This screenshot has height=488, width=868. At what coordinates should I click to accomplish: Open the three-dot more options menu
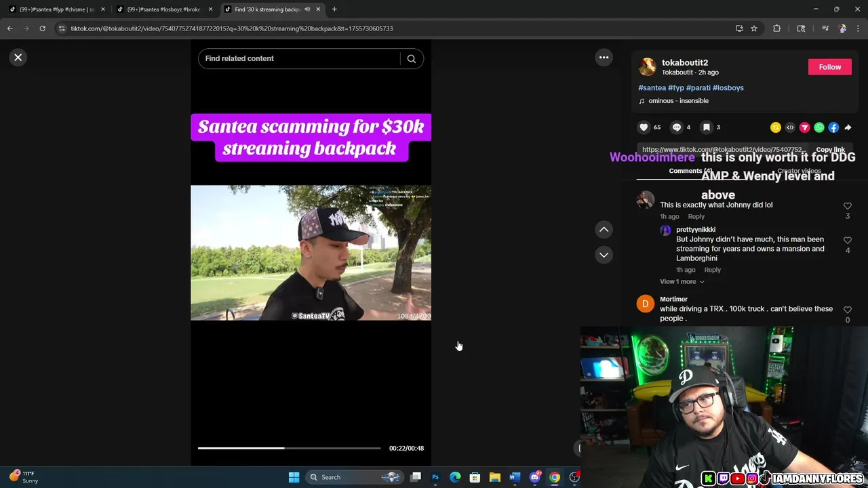tap(604, 58)
